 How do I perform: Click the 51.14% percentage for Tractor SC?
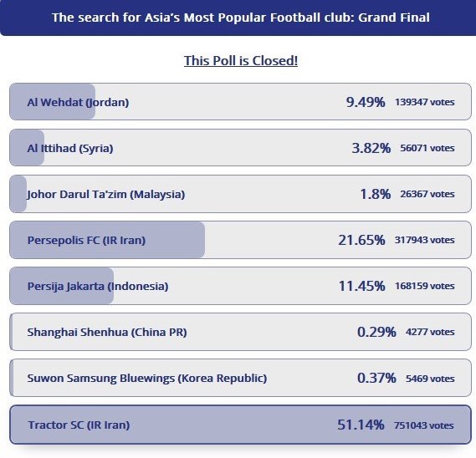361,425
